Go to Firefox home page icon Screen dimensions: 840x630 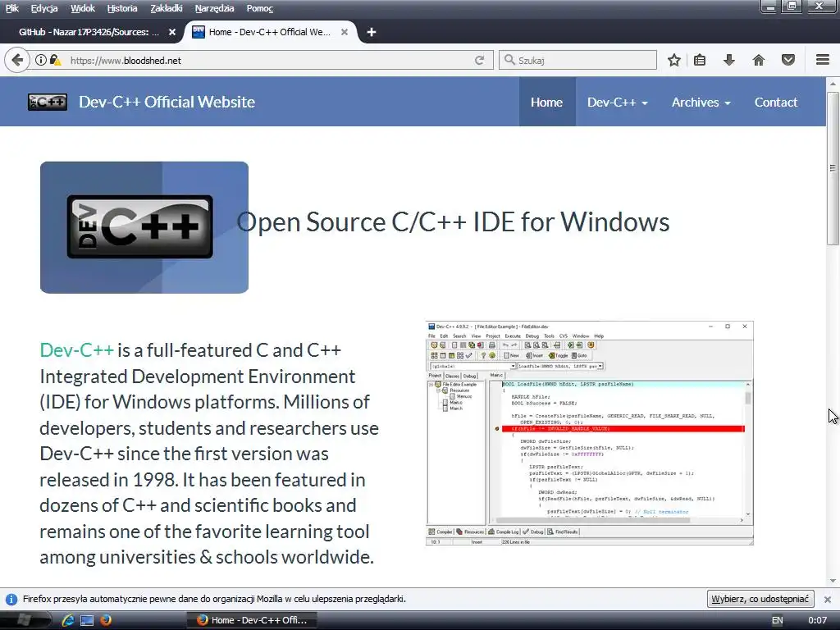point(759,60)
